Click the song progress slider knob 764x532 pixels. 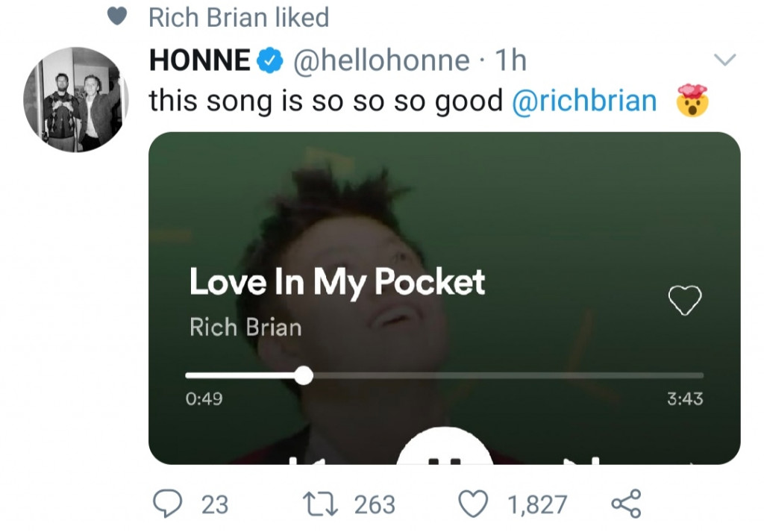coord(303,375)
